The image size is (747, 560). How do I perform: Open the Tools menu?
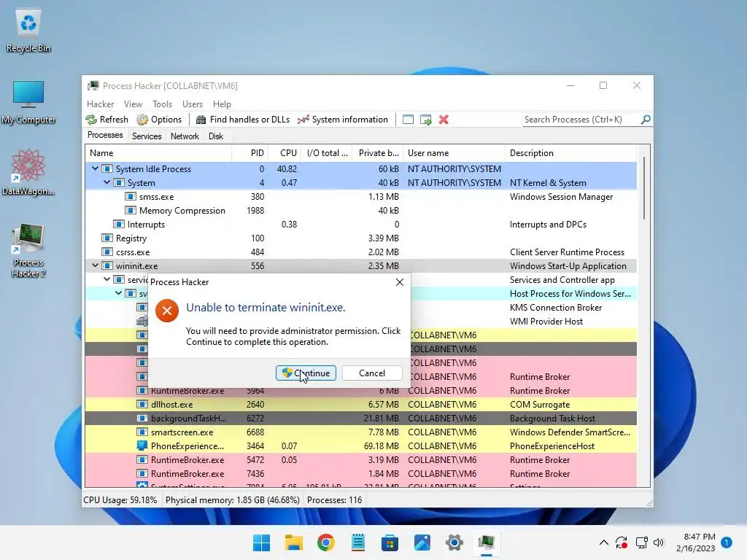point(162,104)
